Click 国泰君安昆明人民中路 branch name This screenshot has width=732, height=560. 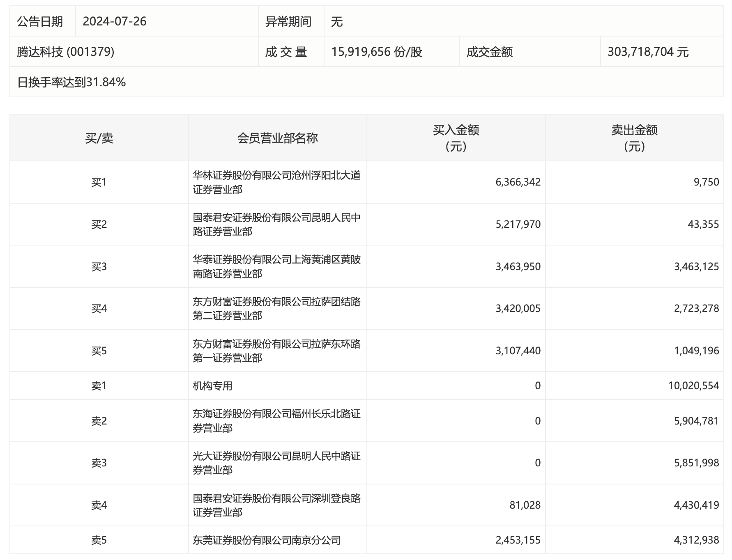(x=277, y=224)
